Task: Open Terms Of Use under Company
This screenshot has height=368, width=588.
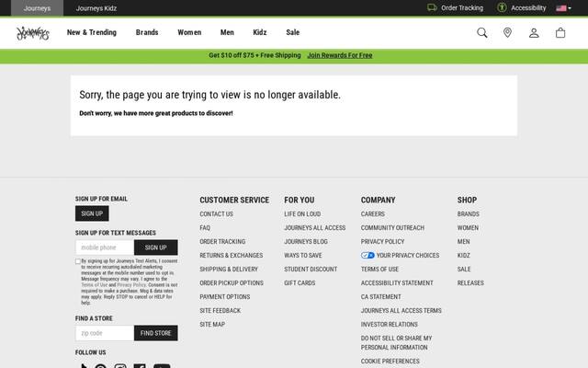Action: (379, 270)
